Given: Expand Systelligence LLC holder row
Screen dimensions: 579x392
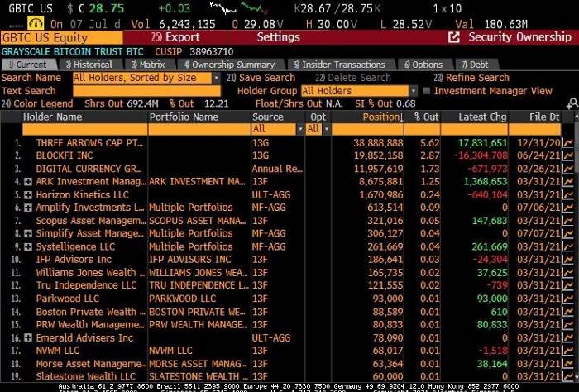Looking at the screenshot, I should 28,247.
